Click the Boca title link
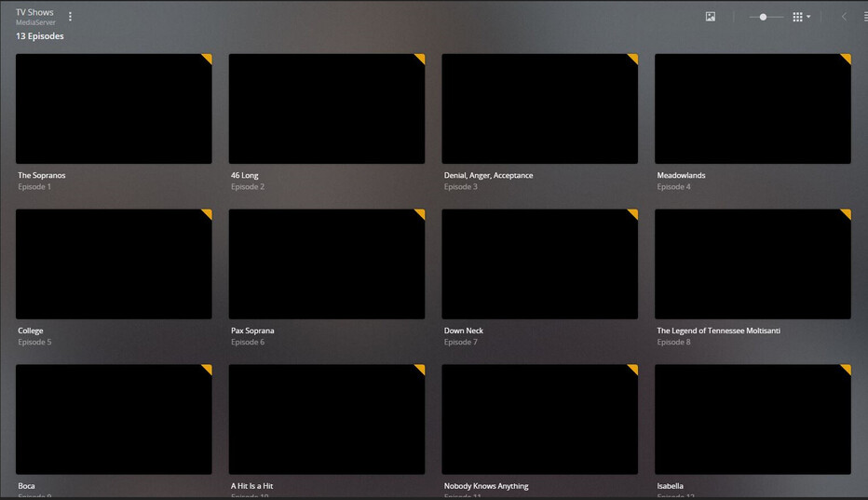 click(26, 486)
